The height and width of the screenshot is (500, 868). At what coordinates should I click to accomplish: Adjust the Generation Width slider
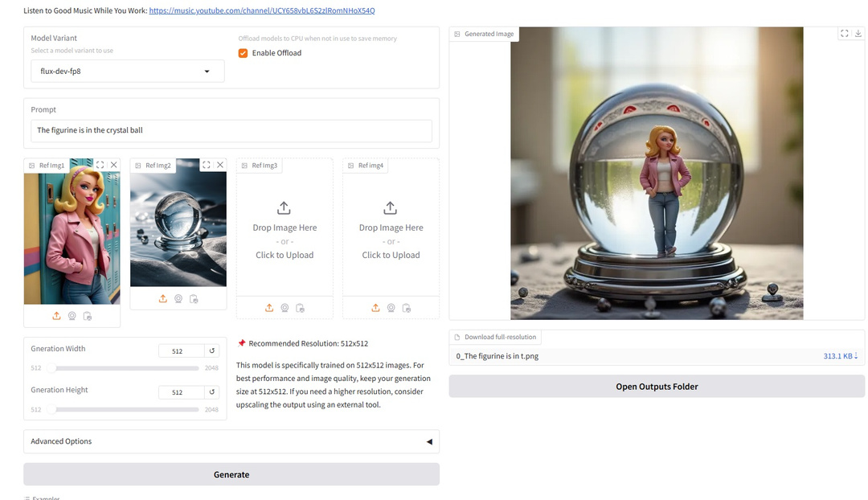[x=125, y=368]
